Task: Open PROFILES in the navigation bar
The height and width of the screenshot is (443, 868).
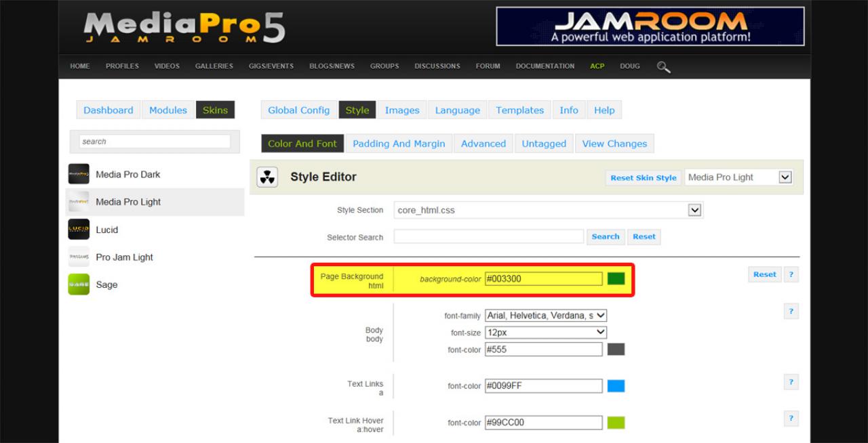Action: coord(122,66)
